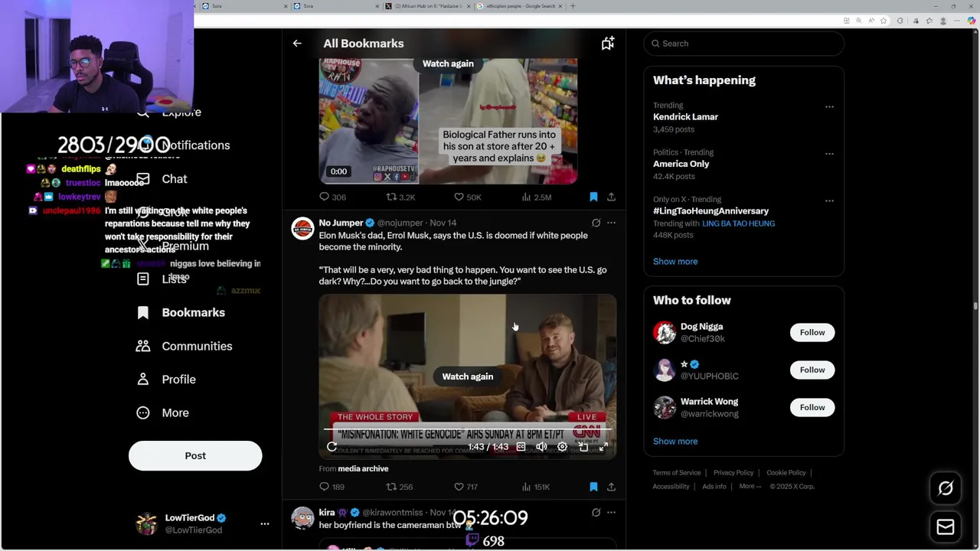Reply to the Biological Father video post (306)
Image resolution: width=980 pixels, height=551 pixels.
click(332, 197)
